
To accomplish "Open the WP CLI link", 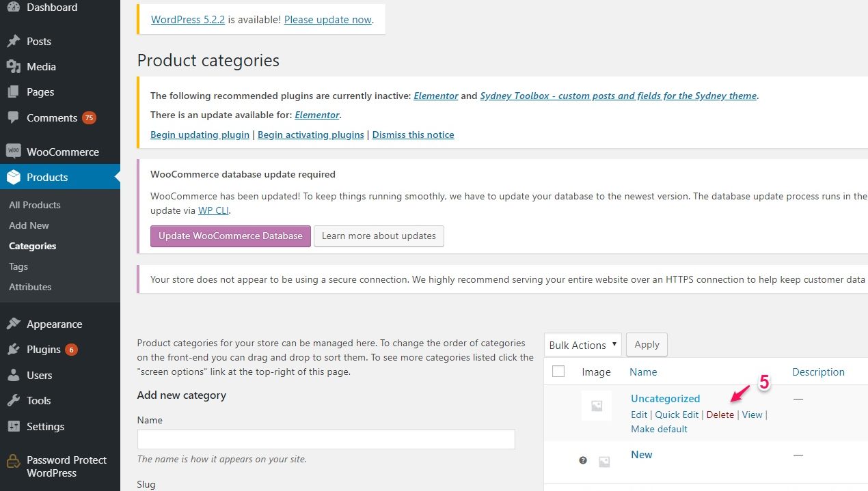I will (x=214, y=210).
